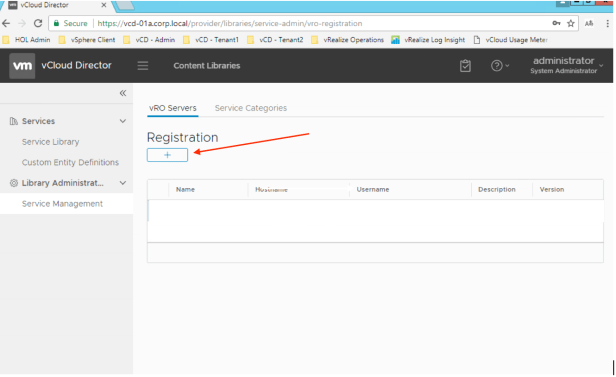Close the vCloud Director browser tab
This screenshot has width=616, height=377.
pos(104,5)
